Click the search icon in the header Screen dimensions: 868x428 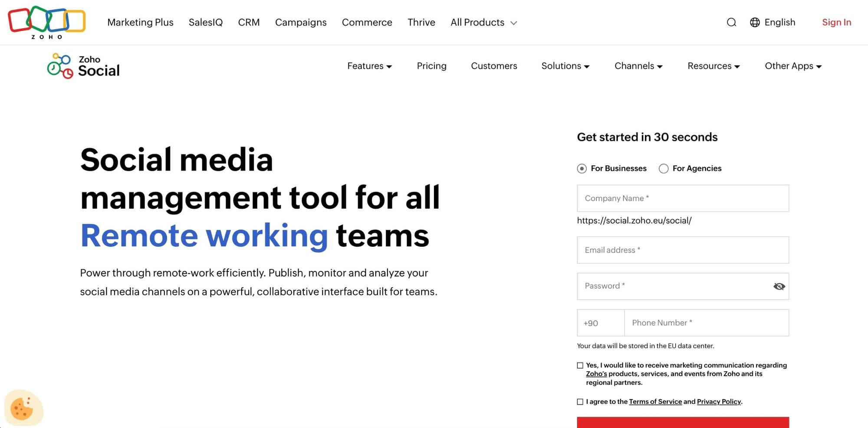(x=731, y=22)
